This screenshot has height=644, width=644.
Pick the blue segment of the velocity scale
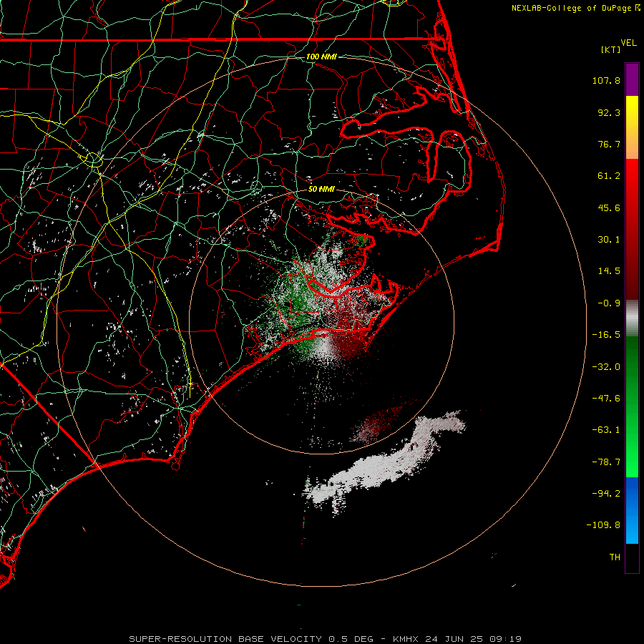tap(632, 510)
